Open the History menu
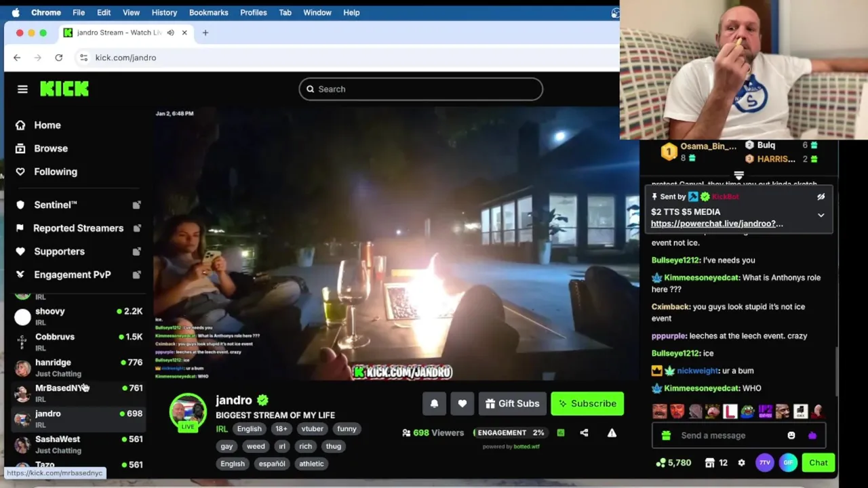Viewport: 868px width, 488px height. pos(164,12)
